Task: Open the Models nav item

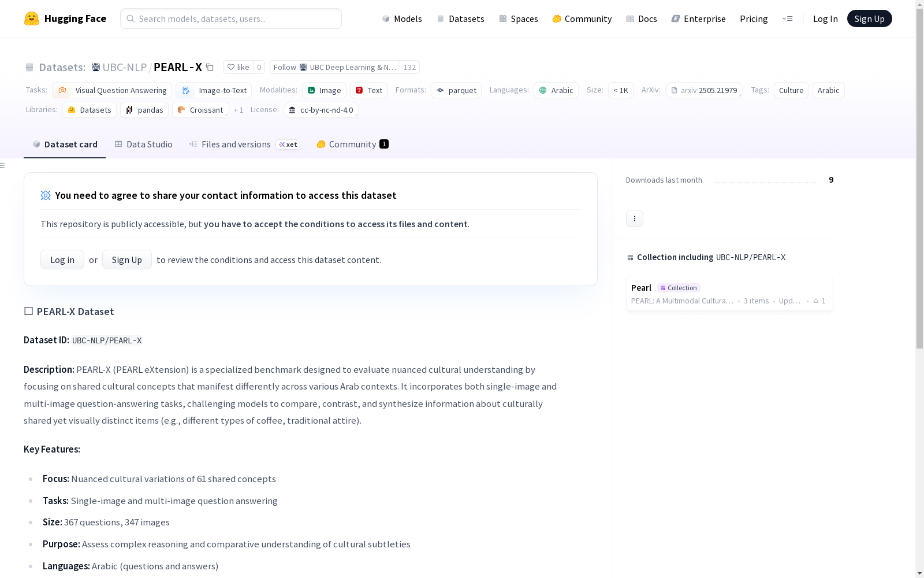Action: [x=402, y=18]
